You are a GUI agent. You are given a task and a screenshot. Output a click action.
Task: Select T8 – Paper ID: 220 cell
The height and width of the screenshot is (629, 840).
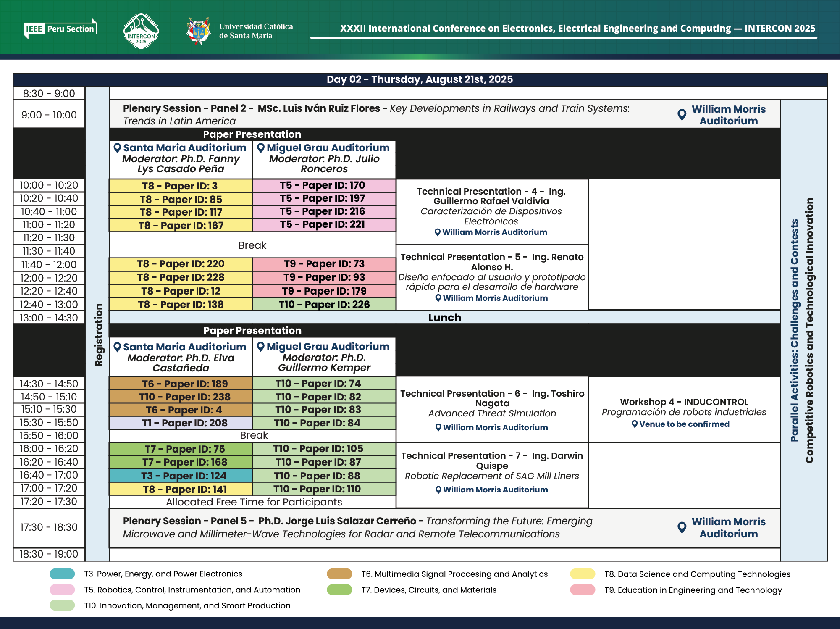(x=181, y=264)
